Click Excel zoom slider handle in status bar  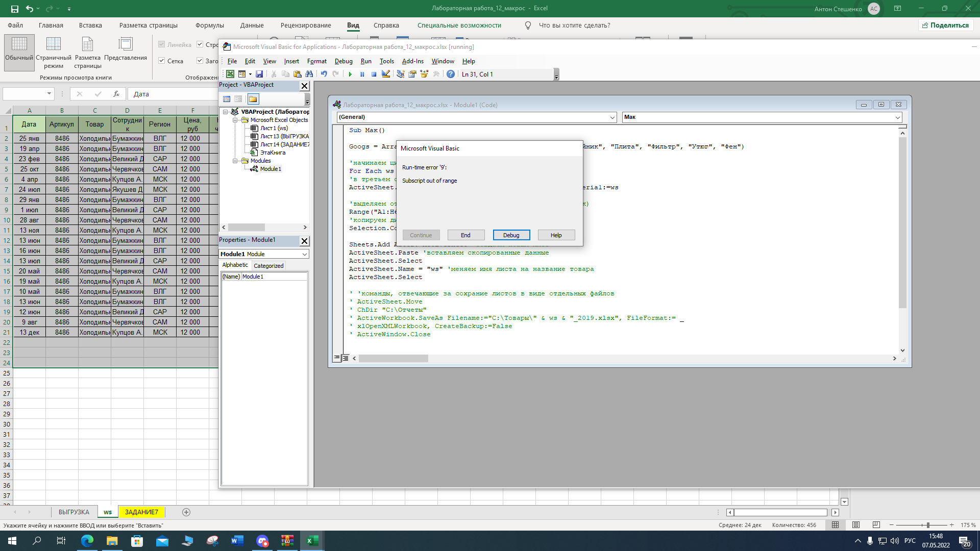tap(928, 525)
